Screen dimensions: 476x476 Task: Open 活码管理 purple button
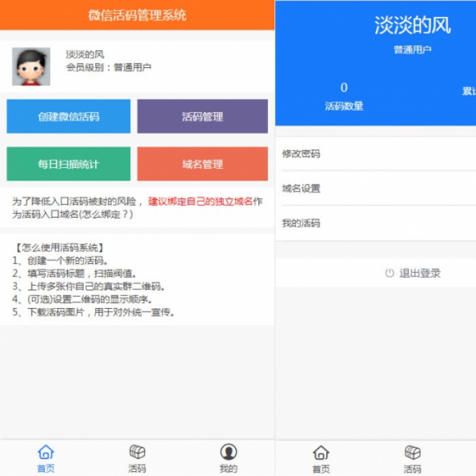click(202, 116)
